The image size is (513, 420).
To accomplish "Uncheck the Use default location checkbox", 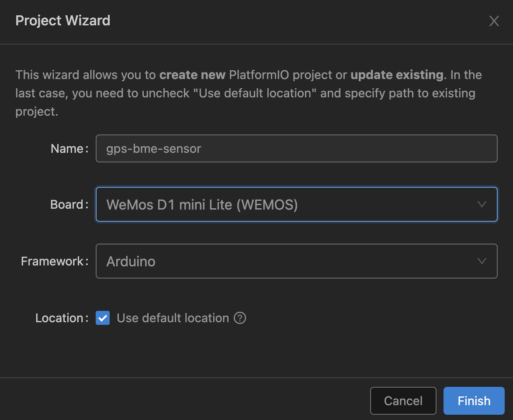I will pos(103,318).
